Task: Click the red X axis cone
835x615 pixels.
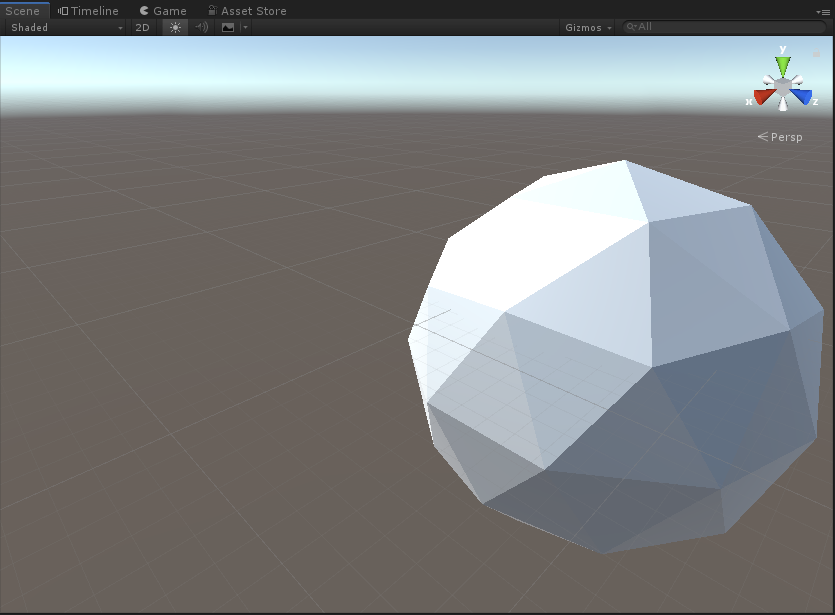Action: coord(764,97)
